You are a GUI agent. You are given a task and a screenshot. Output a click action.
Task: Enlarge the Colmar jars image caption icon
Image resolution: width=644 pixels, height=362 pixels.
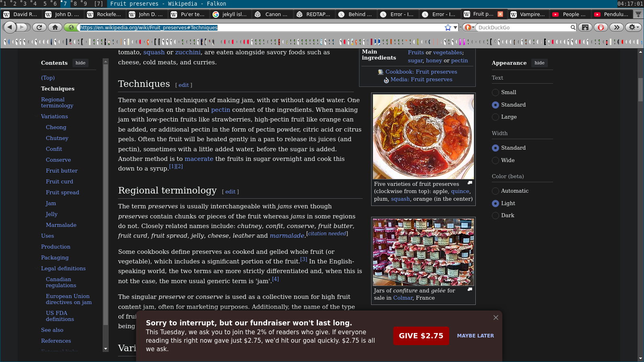(x=470, y=289)
